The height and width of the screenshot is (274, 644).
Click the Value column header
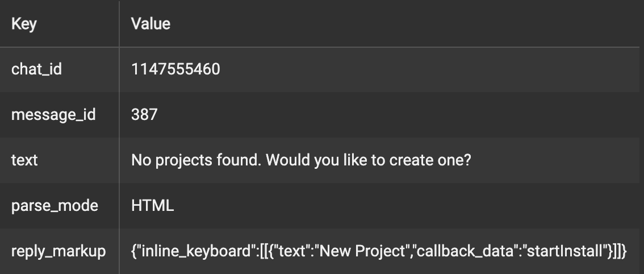150,24
